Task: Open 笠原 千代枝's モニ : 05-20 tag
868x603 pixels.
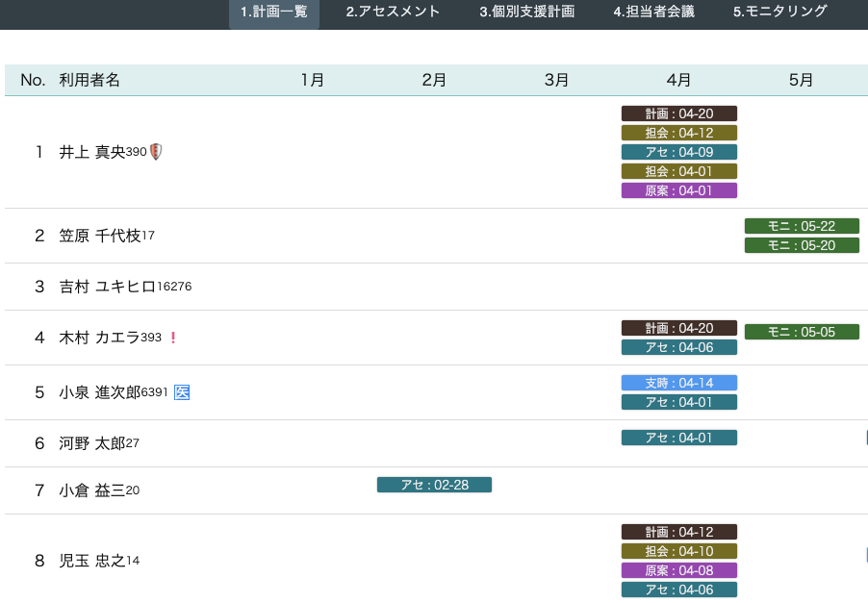Action: tap(802, 245)
